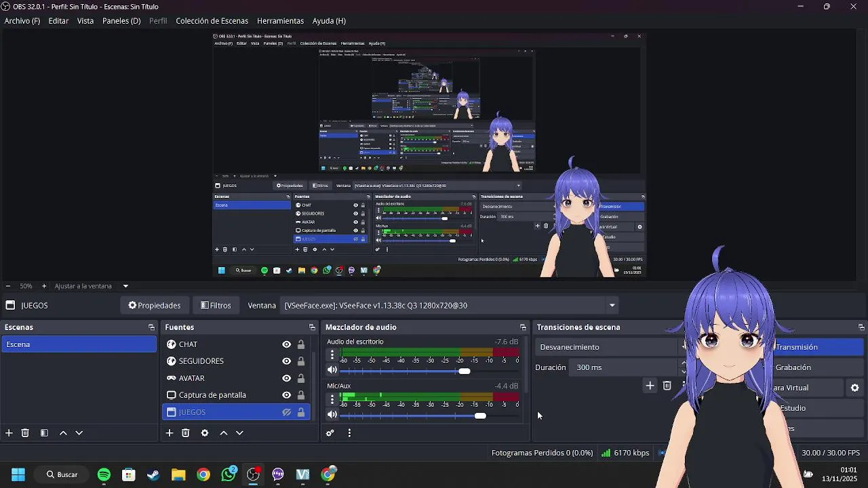Open WhatsApp from taskbar

229,474
